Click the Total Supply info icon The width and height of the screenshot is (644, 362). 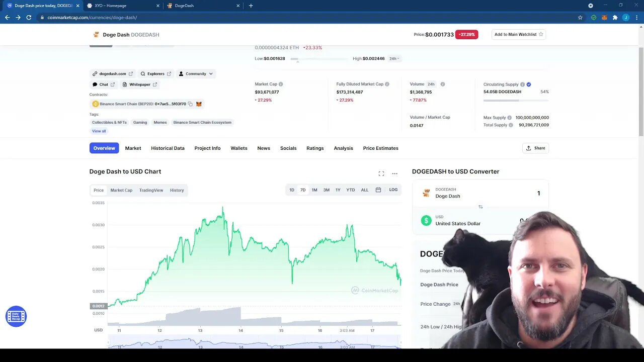(511, 125)
